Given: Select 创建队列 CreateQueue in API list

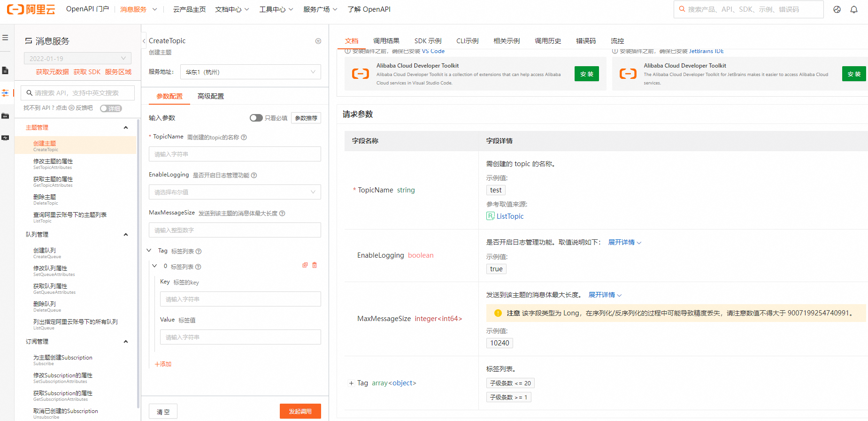Looking at the screenshot, I should (76, 253).
